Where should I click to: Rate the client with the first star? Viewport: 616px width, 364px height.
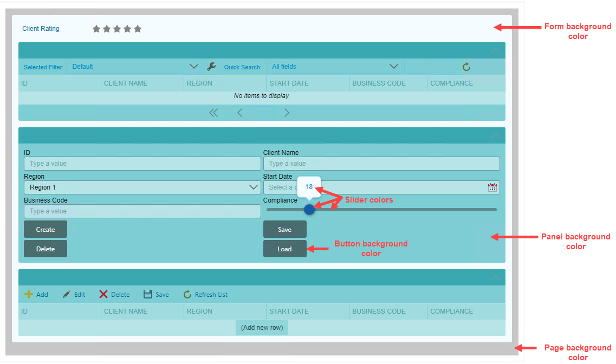coord(96,29)
